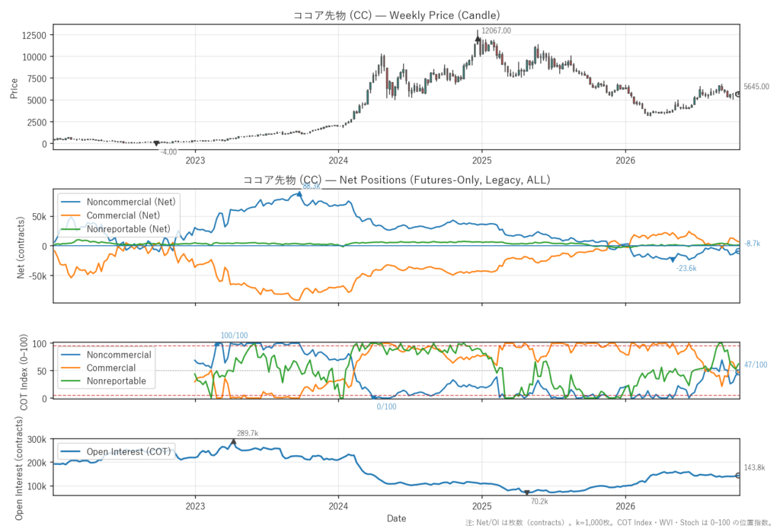The width and height of the screenshot is (780, 532).
Task: Click the COT Index (0–100) y-axis label
Action: tap(24, 372)
